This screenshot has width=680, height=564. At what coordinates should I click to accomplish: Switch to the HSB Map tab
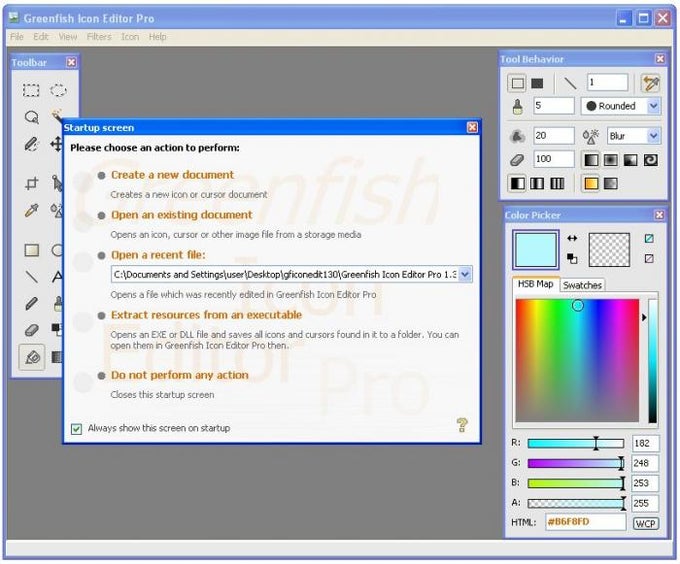point(536,284)
